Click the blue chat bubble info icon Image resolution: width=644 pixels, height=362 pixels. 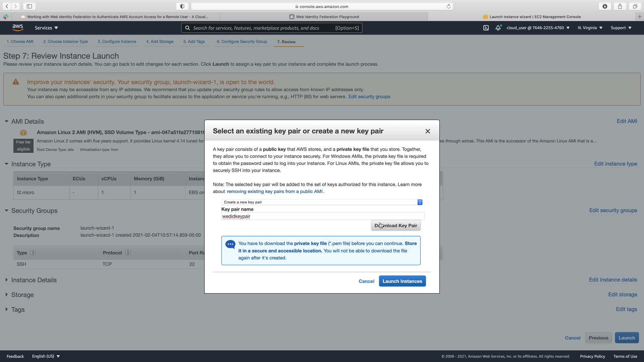[x=230, y=244]
